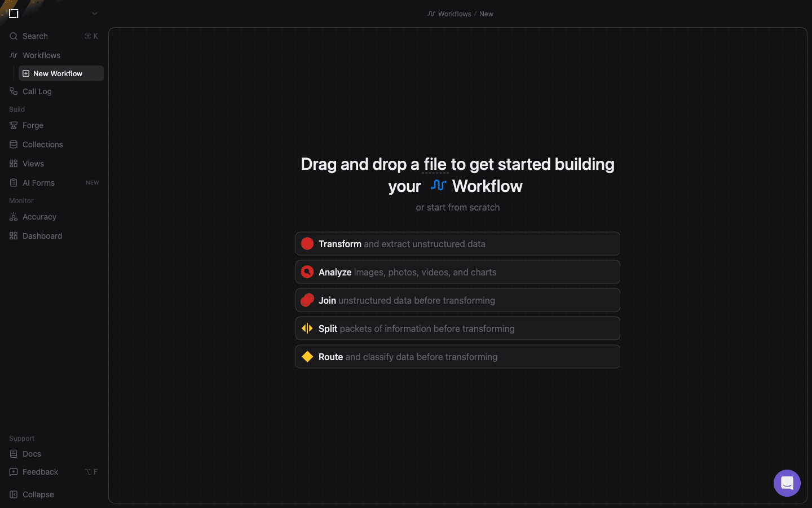Select New in the breadcrumb trail
The image size is (812, 508).
pos(486,14)
